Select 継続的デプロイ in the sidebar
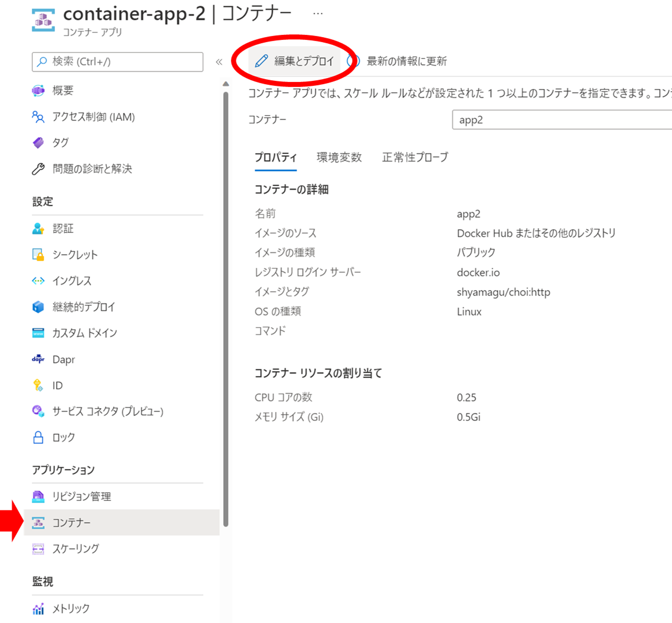This screenshot has height=623, width=672. 83,307
